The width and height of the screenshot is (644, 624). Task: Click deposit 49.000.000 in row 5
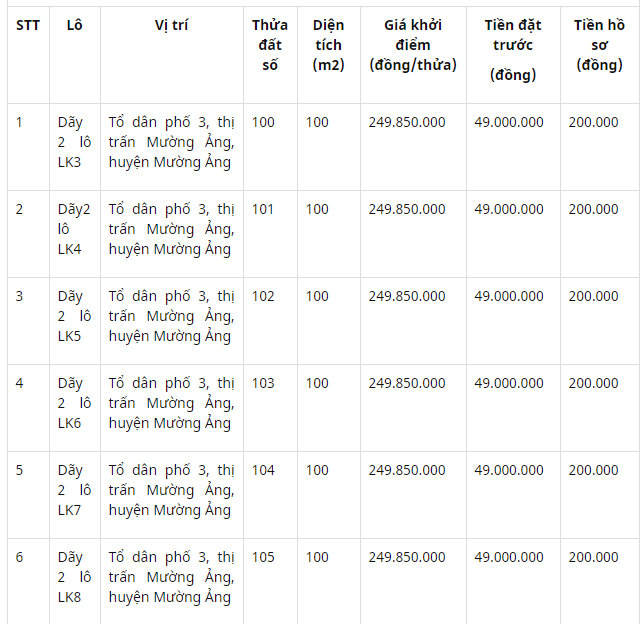pos(509,470)
